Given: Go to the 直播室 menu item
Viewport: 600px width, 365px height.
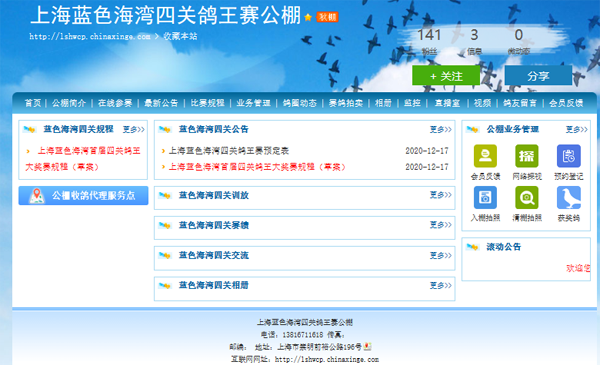Looking at the screenshot, I should pos(447,103).
